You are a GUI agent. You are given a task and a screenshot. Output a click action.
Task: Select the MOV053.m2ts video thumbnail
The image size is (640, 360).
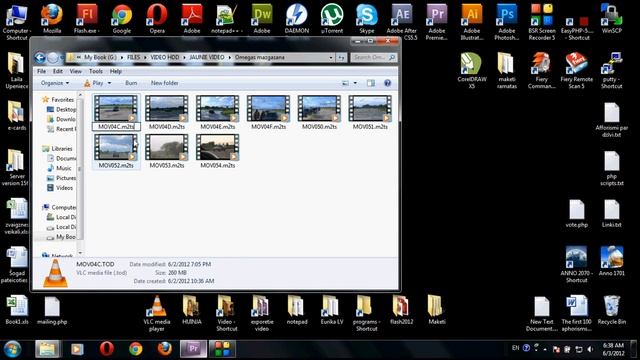(x=167, y=147)
